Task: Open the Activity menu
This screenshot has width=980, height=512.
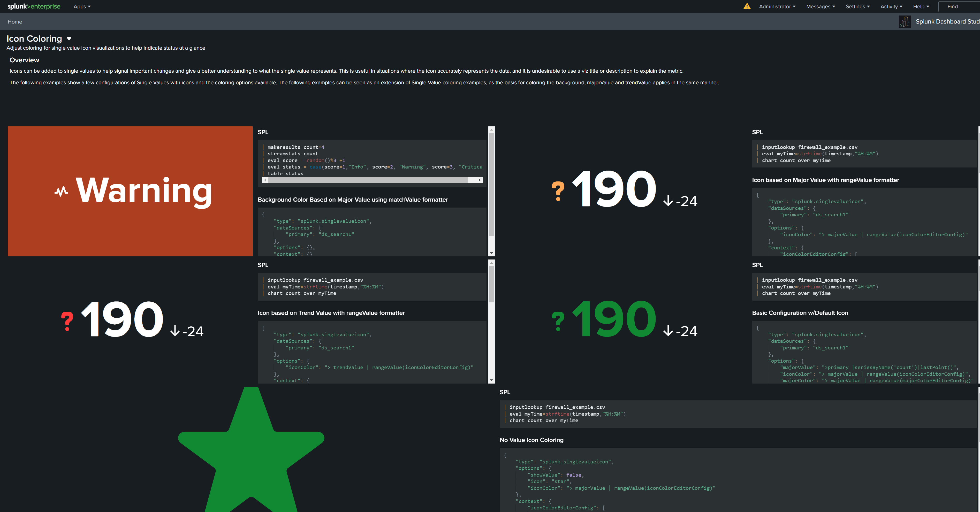Action: point(891,6)
